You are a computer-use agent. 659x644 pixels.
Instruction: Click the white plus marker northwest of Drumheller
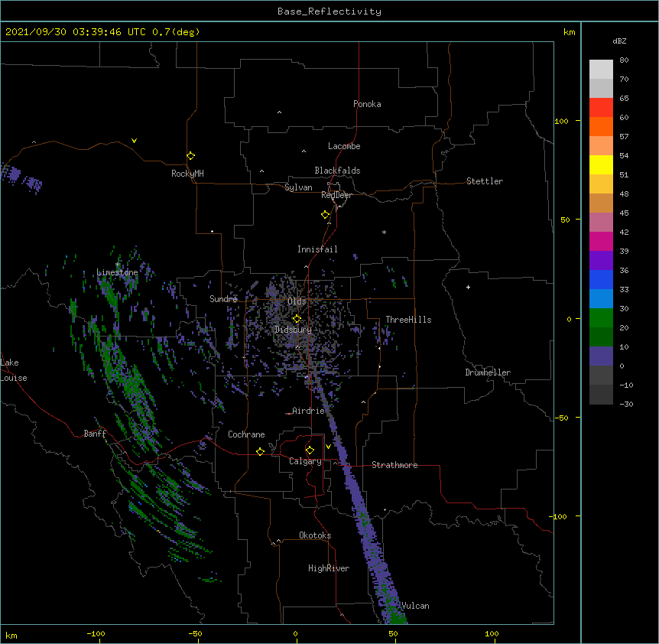point(468,287)
